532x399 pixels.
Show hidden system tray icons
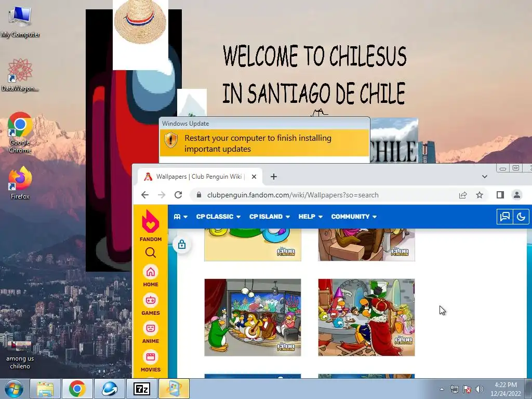click(442, 389)
